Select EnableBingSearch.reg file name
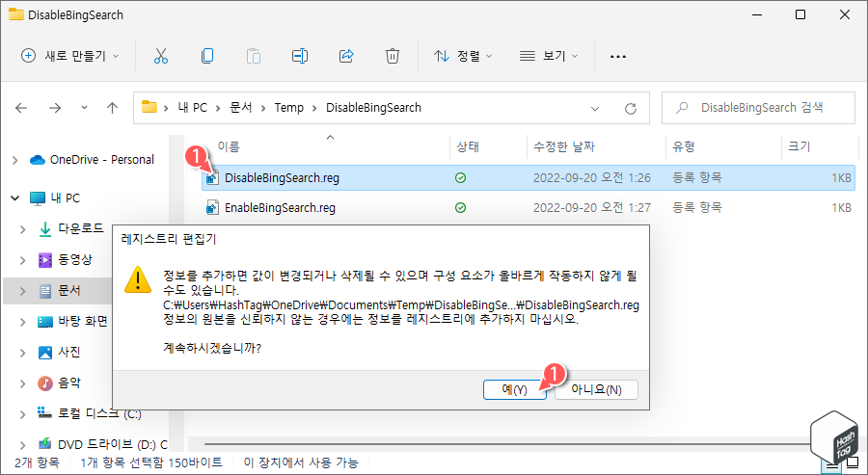 280,208
